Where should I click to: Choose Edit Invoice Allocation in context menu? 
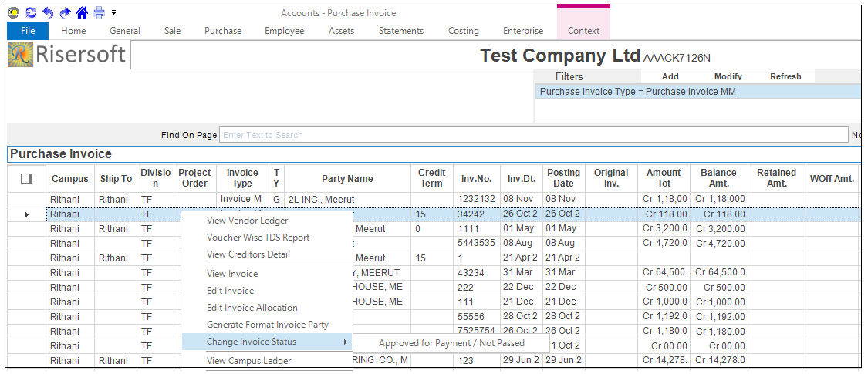pyautogui.click(x=252, y=308)
